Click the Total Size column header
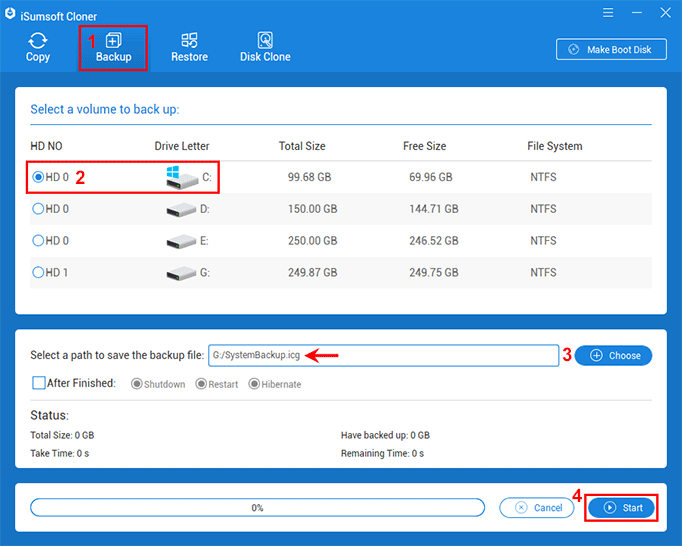Image resolution: width=682 pixels, height=546 pixels. point(302,146)
